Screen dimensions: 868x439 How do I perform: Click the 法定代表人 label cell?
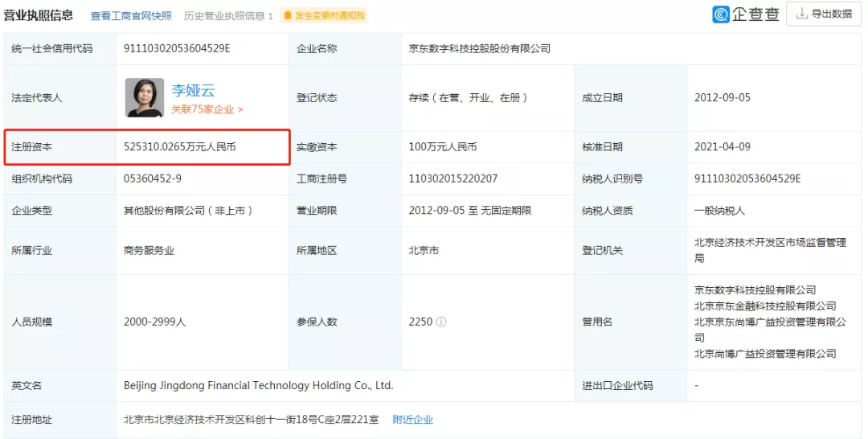tap(59, 97)
